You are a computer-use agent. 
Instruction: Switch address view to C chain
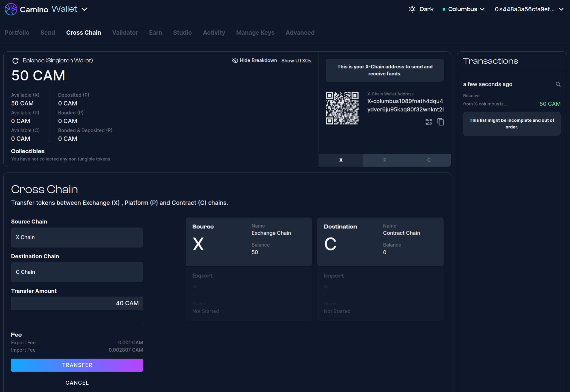point(429,160)
